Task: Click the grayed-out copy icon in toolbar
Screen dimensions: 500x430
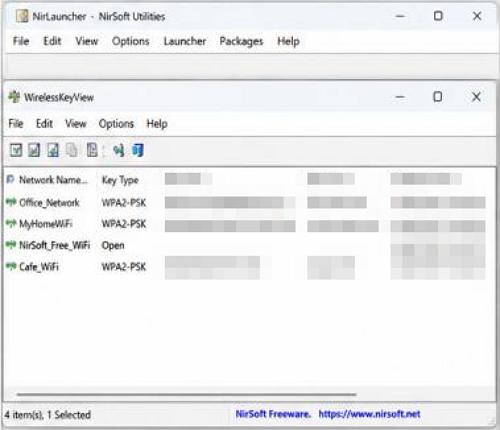Action: tap(71, 150)
